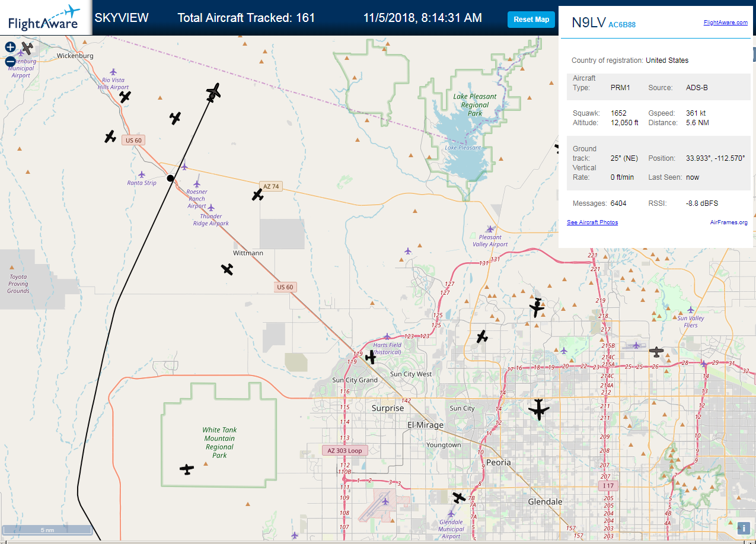Click the AZ 303 Loop road shield
The width and height of the screenshot is (756, 544).
click(345, 451)
